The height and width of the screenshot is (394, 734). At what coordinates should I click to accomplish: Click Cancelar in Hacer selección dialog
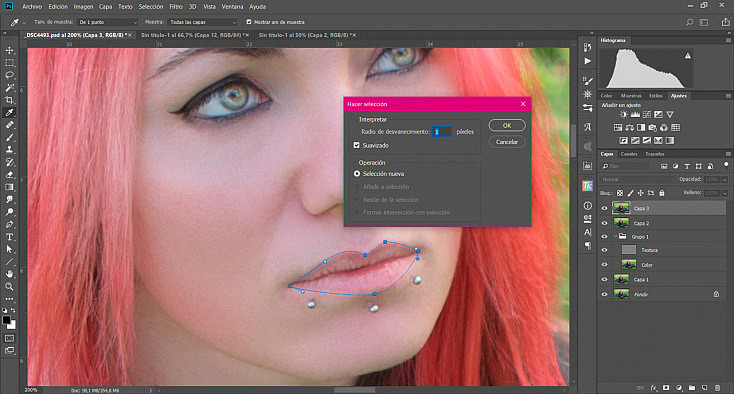(507, 142)
